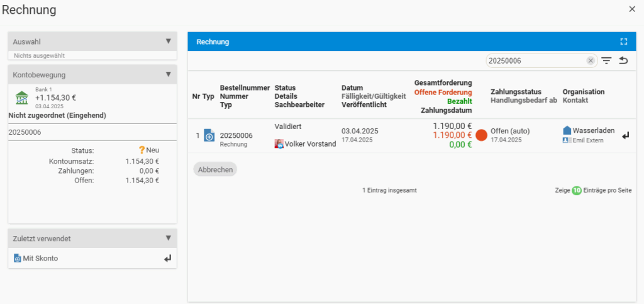644x304 pixels.
Task: Click the question mark Neu status icon
Action: [142, 150]
